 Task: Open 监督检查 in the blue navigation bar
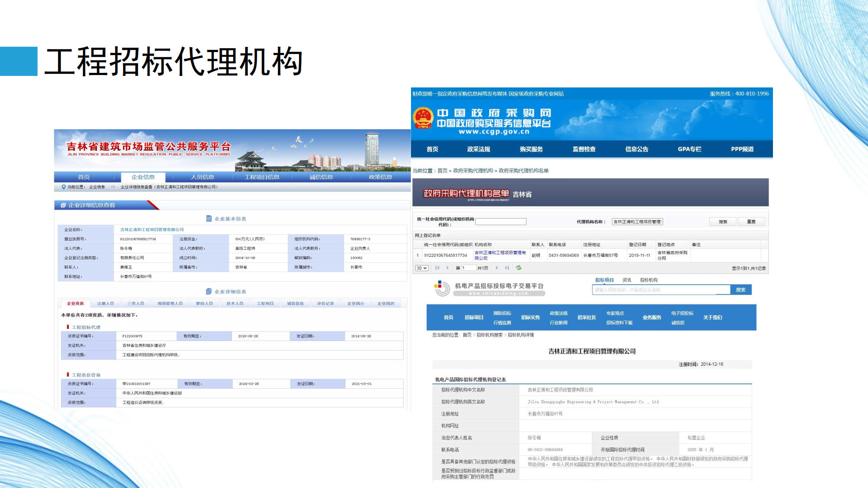584,149
